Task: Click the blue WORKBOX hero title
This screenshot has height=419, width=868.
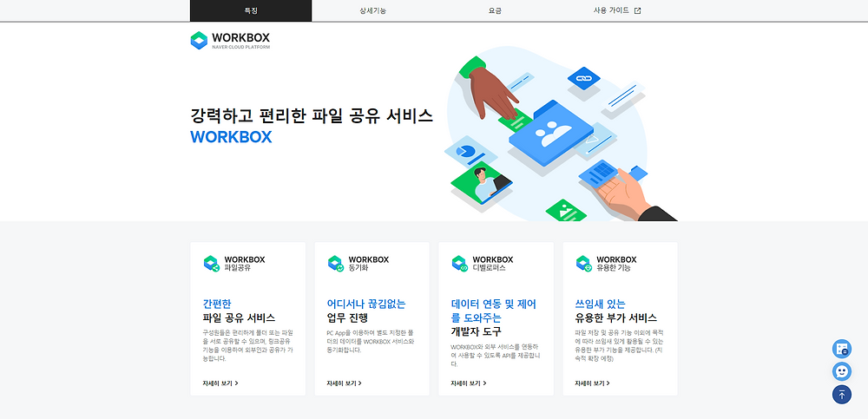Action: click(232, 137)
